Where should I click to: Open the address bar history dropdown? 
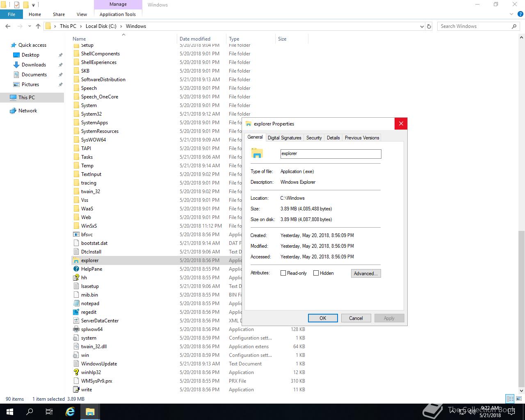click(422, 26)
